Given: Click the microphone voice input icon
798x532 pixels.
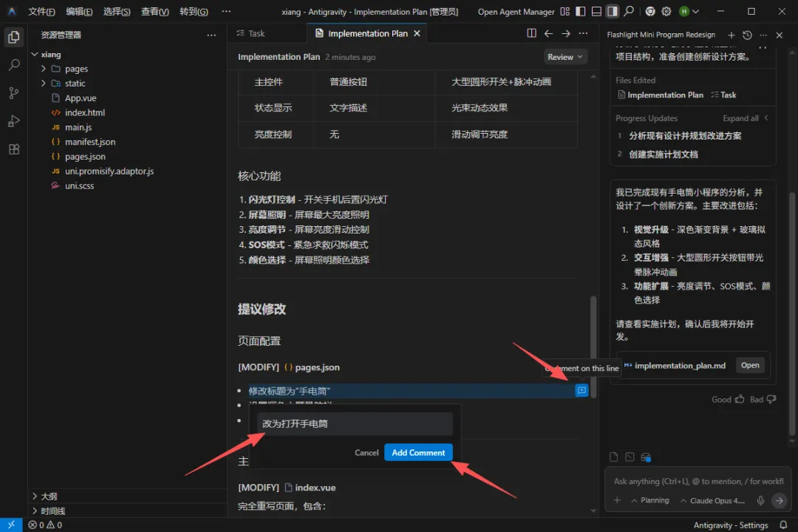Looking at the screenshot, I should [x=760, y=500].
